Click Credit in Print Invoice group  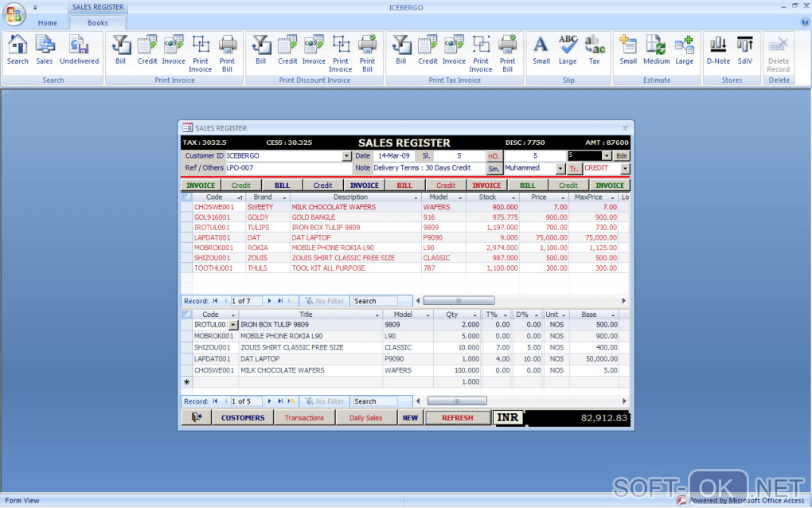coord(147,50)
